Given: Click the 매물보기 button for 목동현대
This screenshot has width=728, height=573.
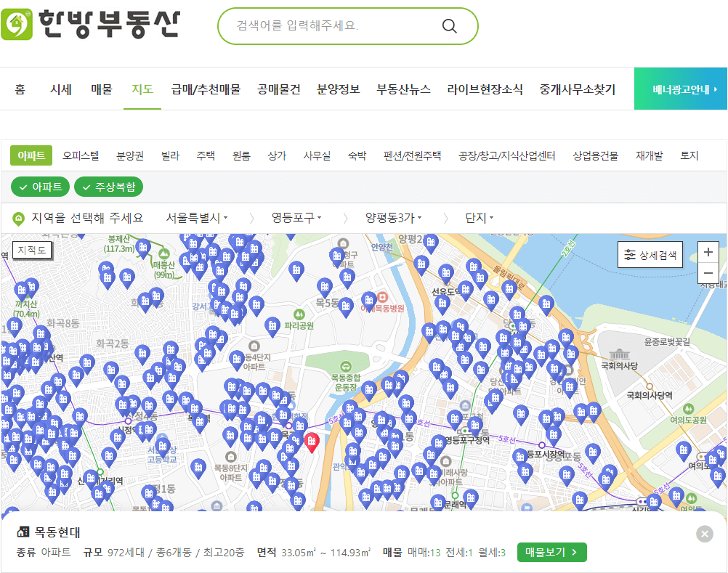Looking at the screenshot, I should [x=550, y=552].
